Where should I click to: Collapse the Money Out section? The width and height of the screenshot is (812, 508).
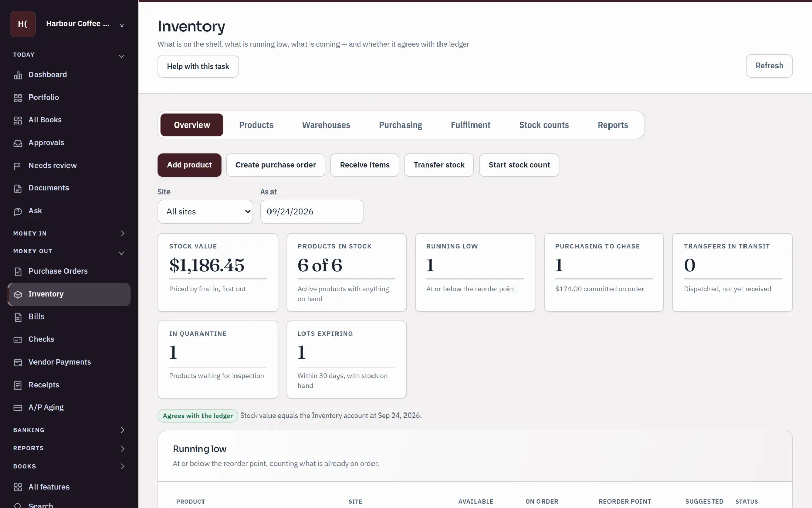coord(122,252)
